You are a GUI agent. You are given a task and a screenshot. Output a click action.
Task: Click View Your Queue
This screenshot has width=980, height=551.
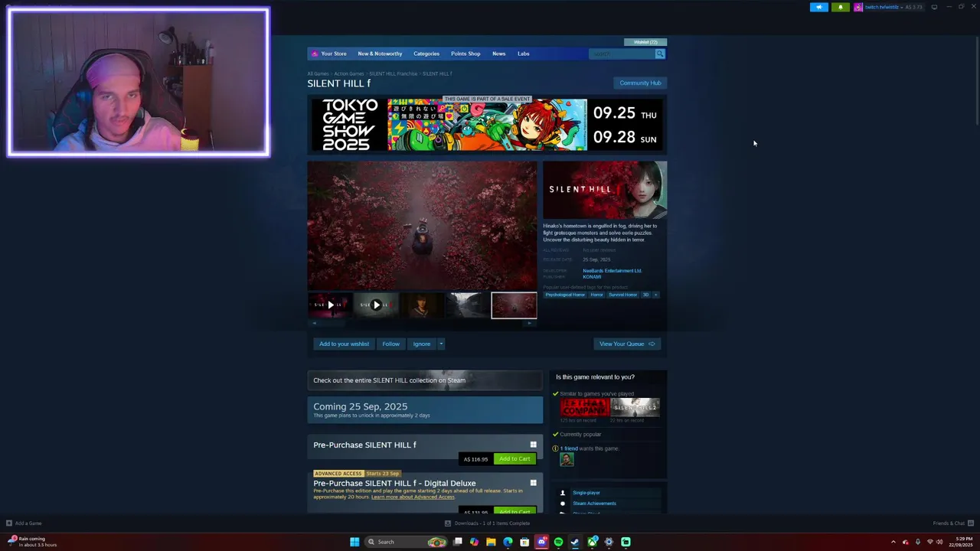pos(627,344)
